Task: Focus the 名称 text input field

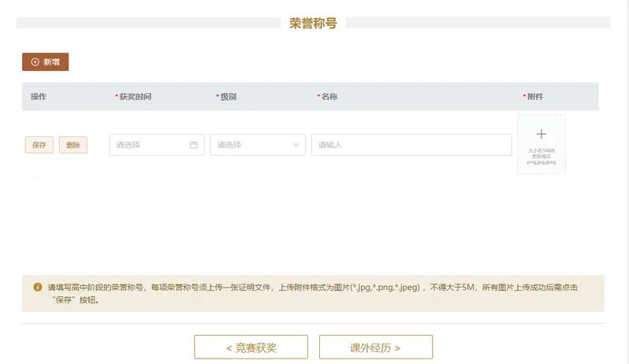Action: [x=411, y=145]
